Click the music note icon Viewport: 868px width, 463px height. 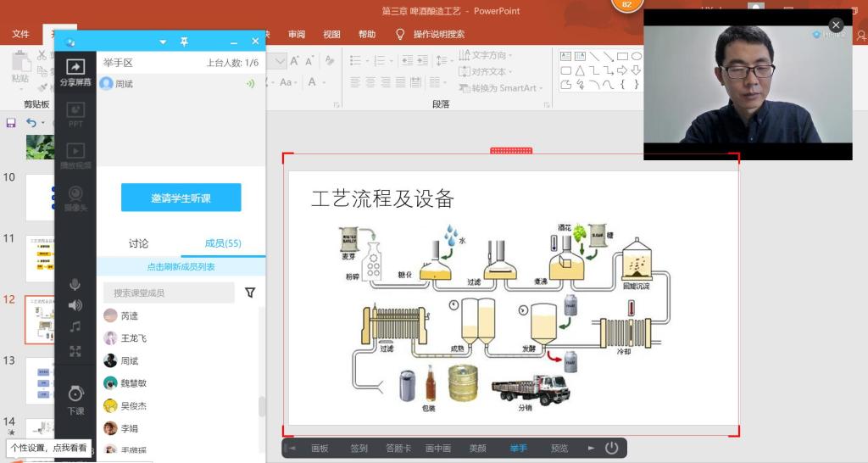[x=75, y=327]
